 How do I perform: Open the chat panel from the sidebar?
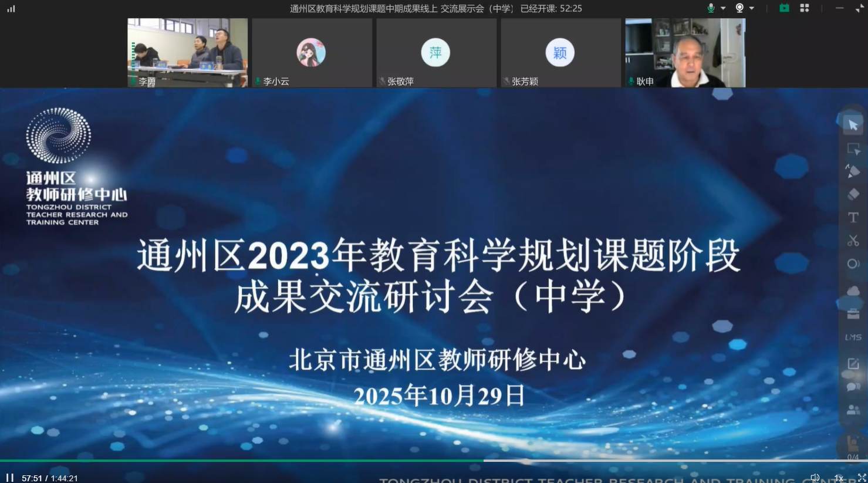tap(853, 386)
